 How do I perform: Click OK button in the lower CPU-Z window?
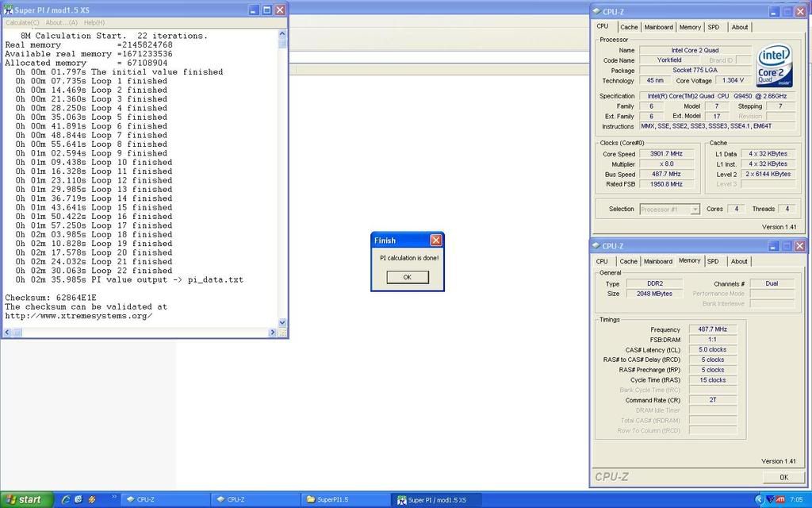click(x=783, y=477)
